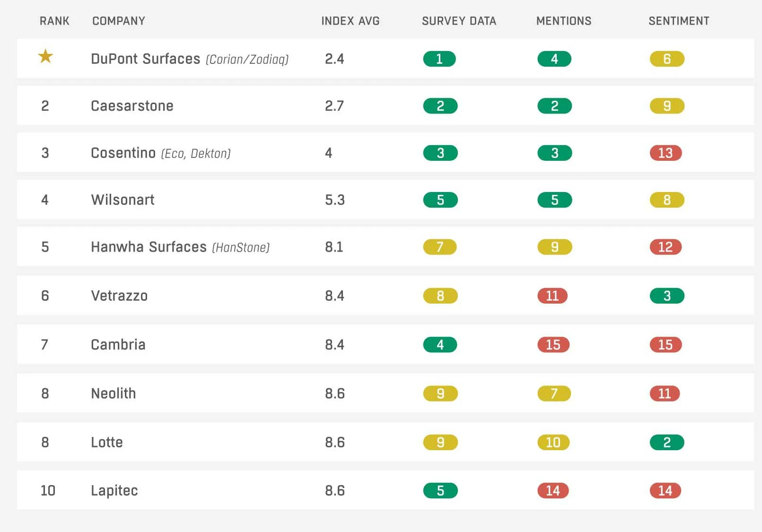Select the Lotte company name

point(107,442)
